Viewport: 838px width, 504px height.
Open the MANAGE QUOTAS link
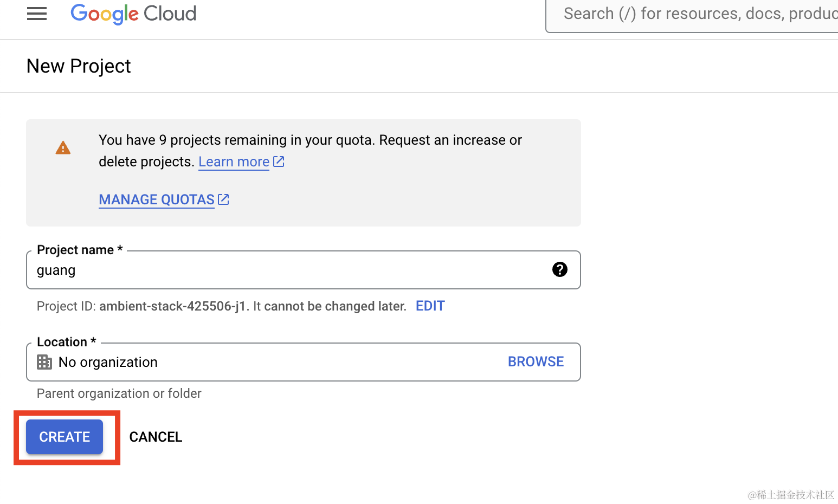point(157,200)
